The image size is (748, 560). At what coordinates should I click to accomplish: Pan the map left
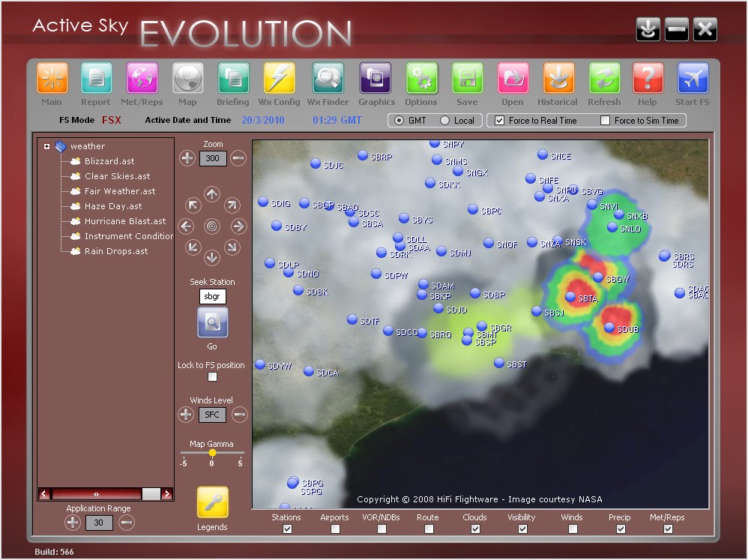click(186, 226)
